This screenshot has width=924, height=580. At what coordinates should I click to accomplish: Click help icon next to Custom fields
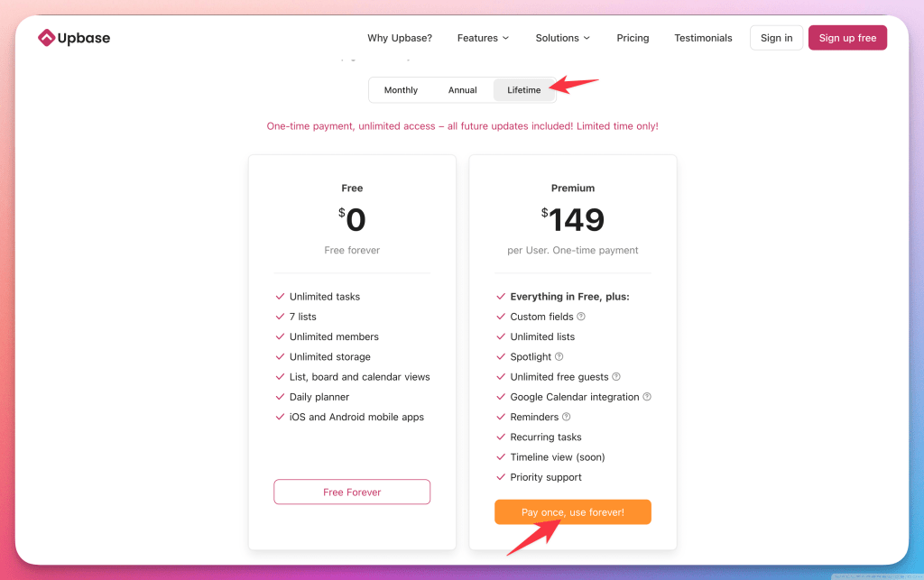(581, 317)
